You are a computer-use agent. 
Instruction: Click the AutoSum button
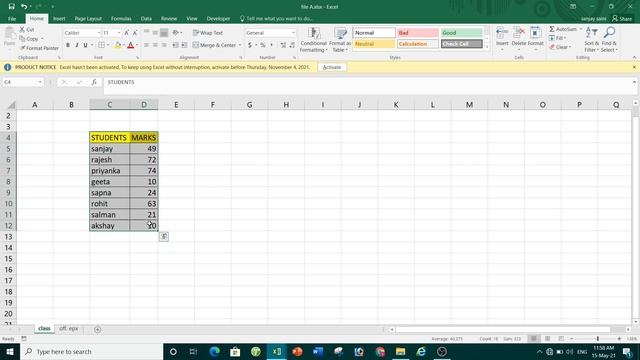pos(565,29)
